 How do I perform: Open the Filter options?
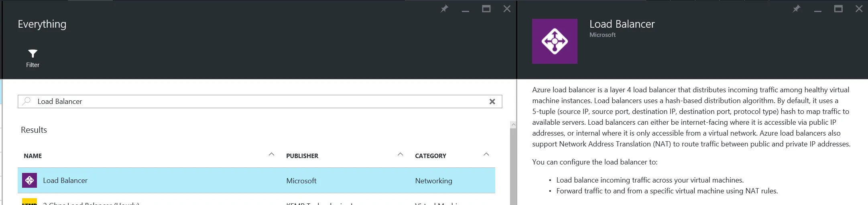33,58
